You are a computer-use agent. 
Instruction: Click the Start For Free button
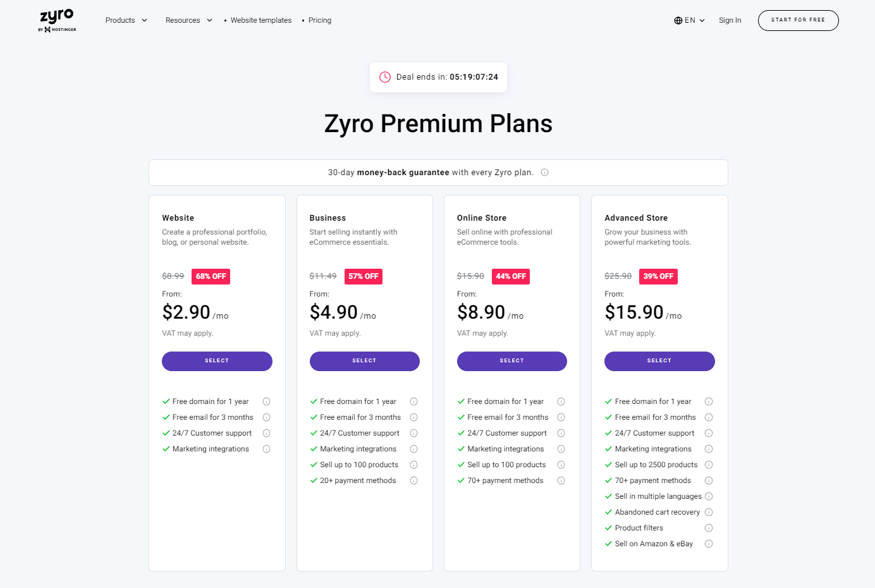[798, 20]
